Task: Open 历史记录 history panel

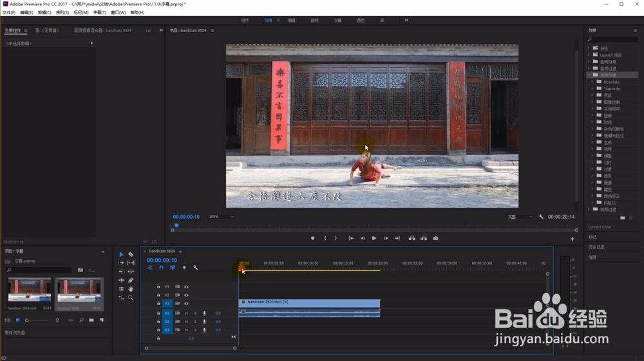Action: click(596, 247)
